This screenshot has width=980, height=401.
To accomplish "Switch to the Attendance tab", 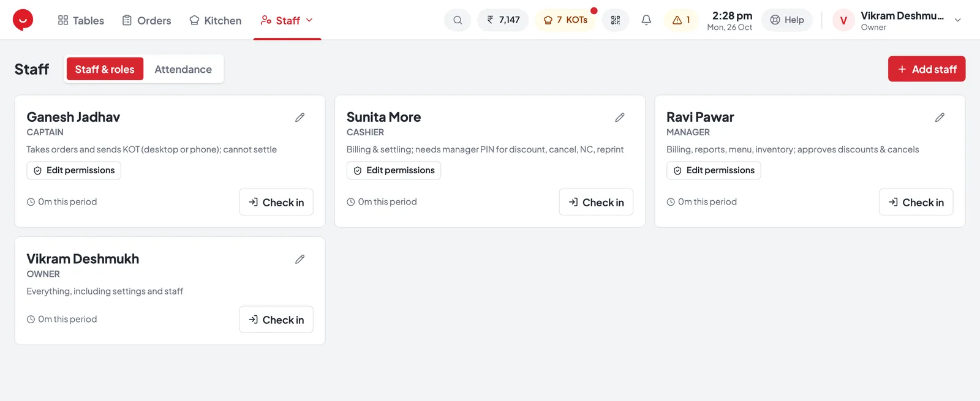I will coord(183,69).
